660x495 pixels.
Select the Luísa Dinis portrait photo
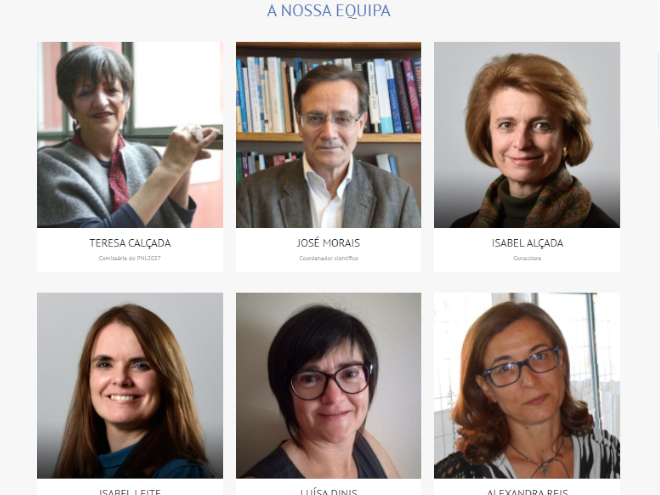(x=328, y=386)
